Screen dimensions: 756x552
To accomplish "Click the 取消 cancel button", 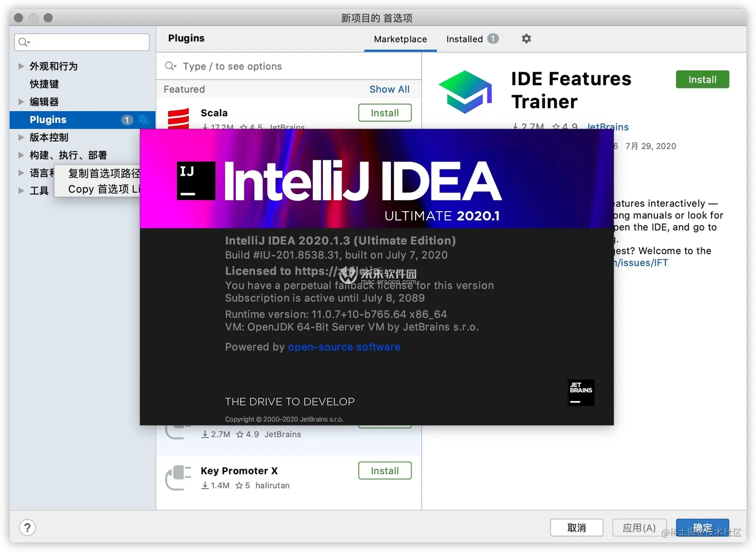I will (576, 527).
